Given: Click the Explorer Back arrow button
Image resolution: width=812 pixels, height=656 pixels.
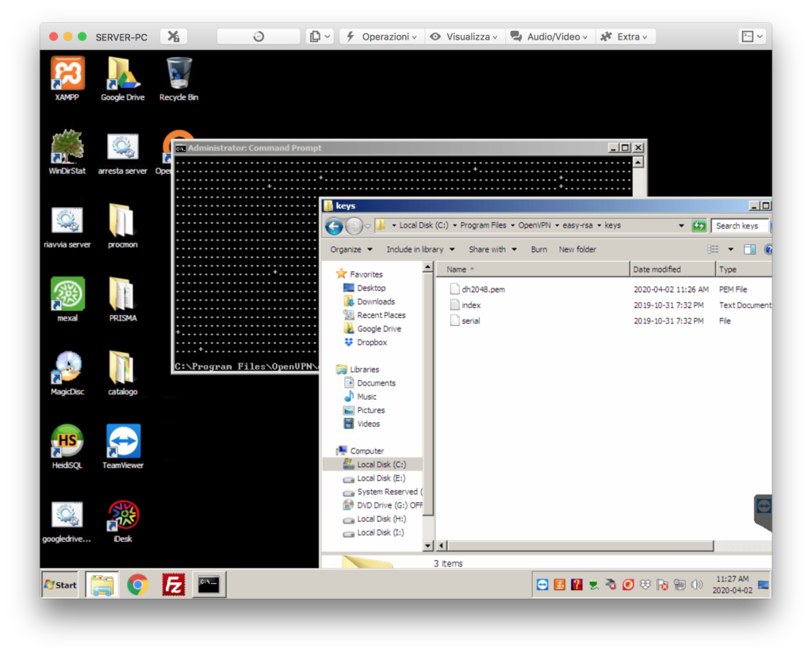Looking at the screenshot, I should tap(335, 226).
